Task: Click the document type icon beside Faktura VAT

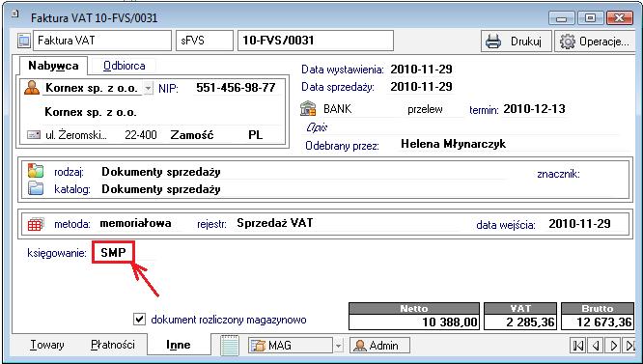Action: click(24, 41)
